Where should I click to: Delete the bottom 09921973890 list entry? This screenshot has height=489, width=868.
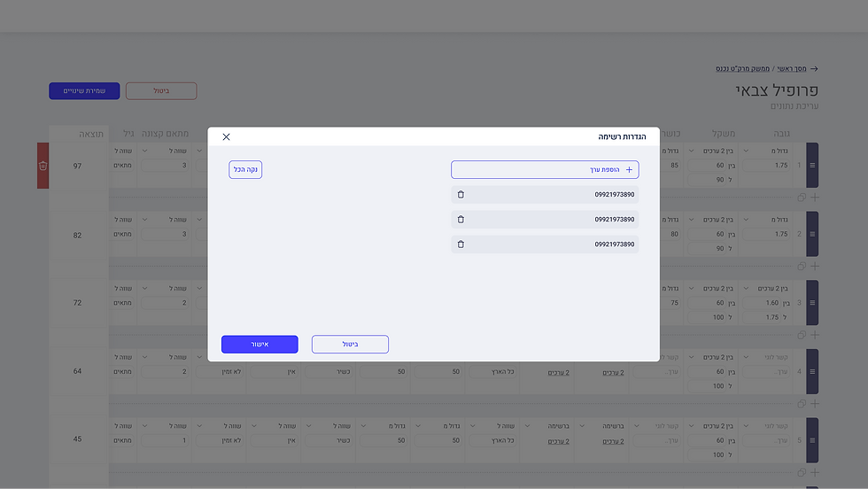pos(461,244)
